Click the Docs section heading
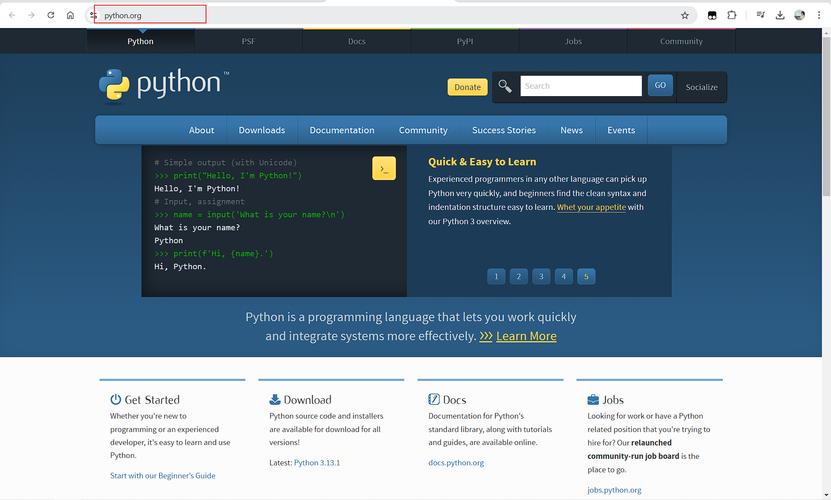 pos(455,400)
